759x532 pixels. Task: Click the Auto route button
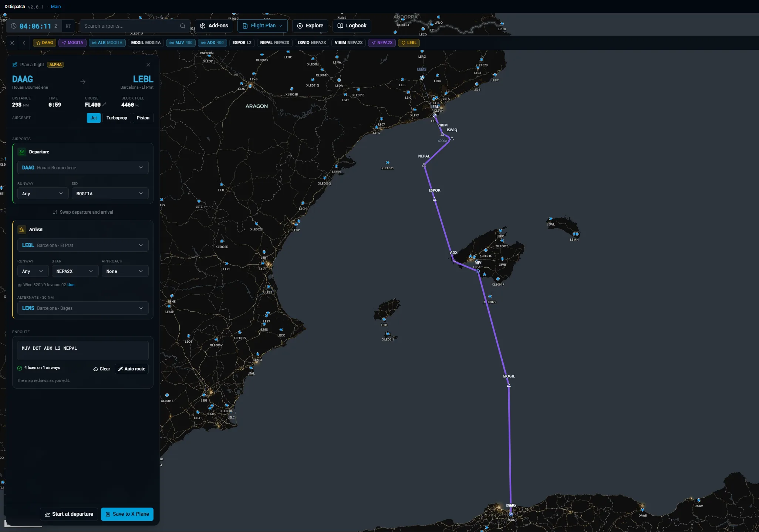click(x=132, y=369)
